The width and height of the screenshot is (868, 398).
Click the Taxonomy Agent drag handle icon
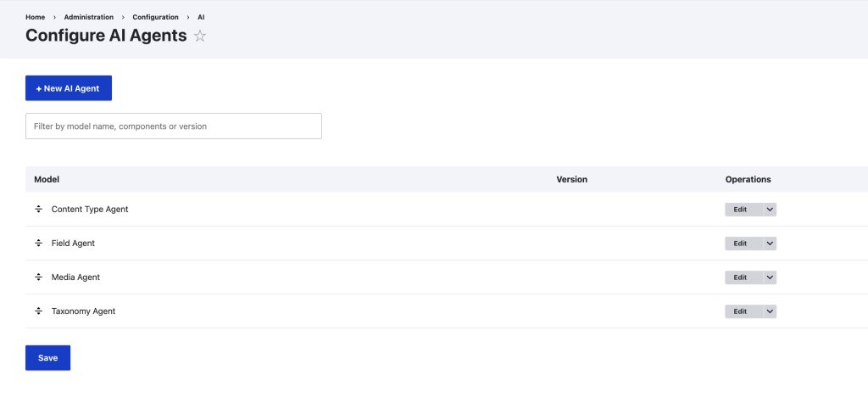(x=39, y=311)
